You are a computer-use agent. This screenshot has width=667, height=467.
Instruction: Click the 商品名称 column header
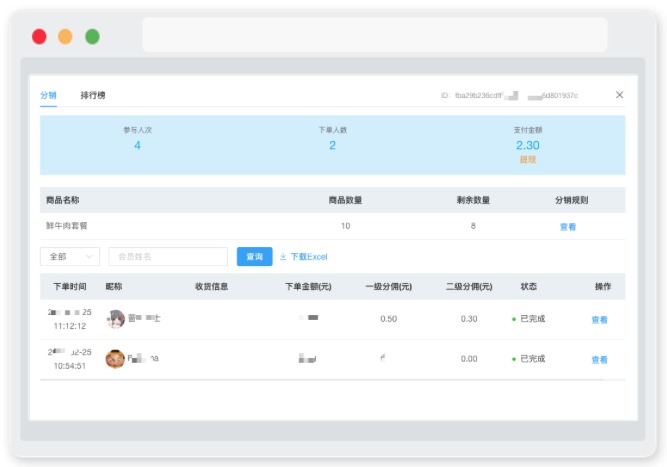tap(63, 200)
